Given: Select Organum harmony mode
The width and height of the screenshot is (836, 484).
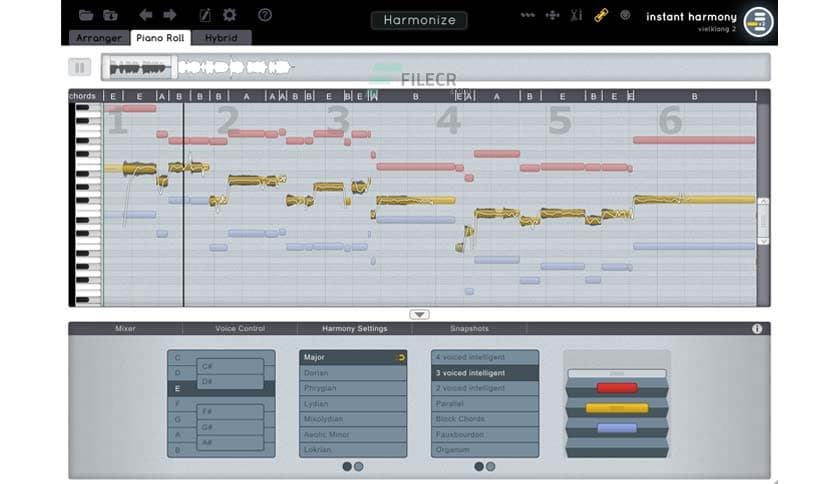Looking at the screenshot, I should 485,450.
